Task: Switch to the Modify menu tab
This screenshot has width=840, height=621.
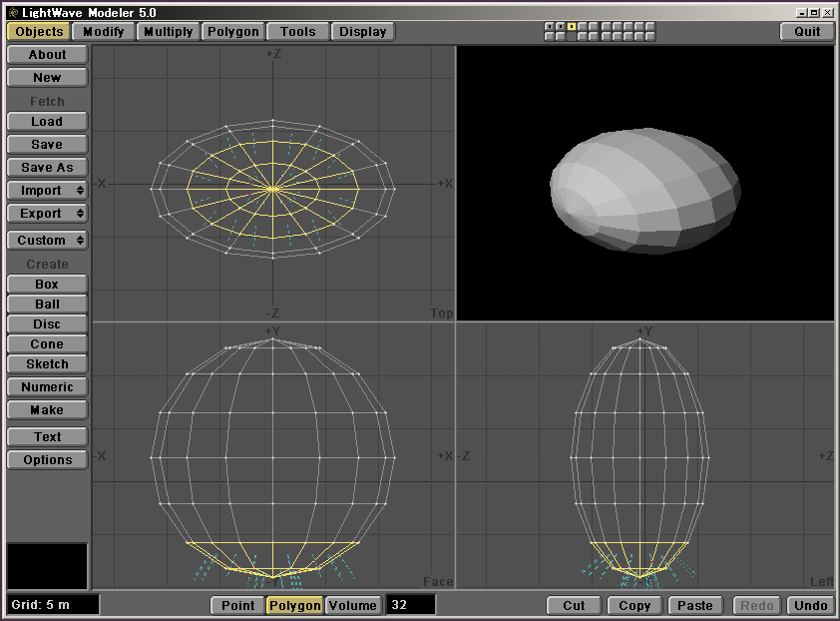Action: coord(104,31)
